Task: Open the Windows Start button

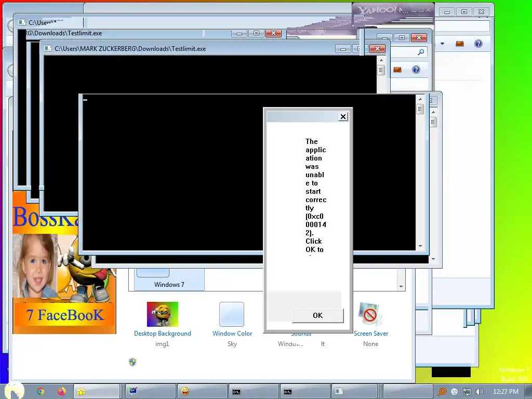Action: click(x=14, y=391)
